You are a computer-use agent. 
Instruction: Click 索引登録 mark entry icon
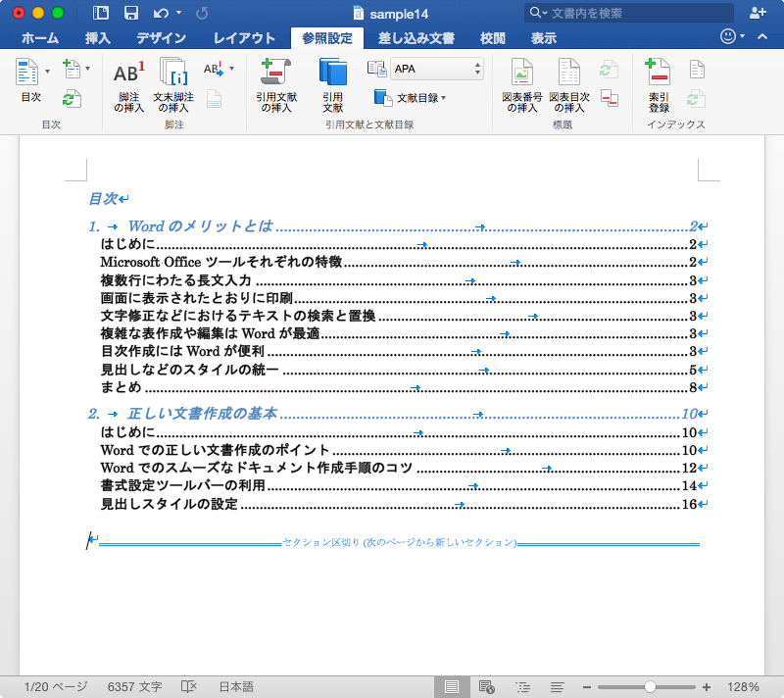(x=658, y=85)
